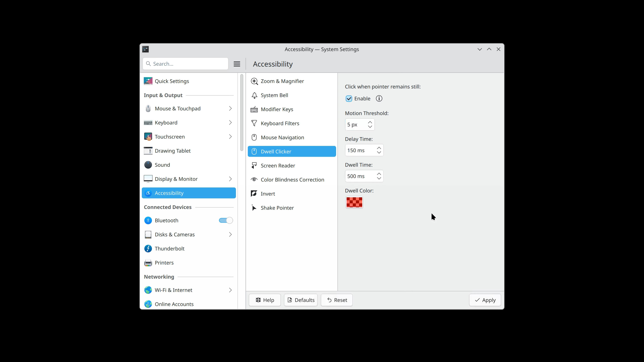Click the System Settings titlebar app icon
This screenshot has height=362, width=644.
[146, 49]
